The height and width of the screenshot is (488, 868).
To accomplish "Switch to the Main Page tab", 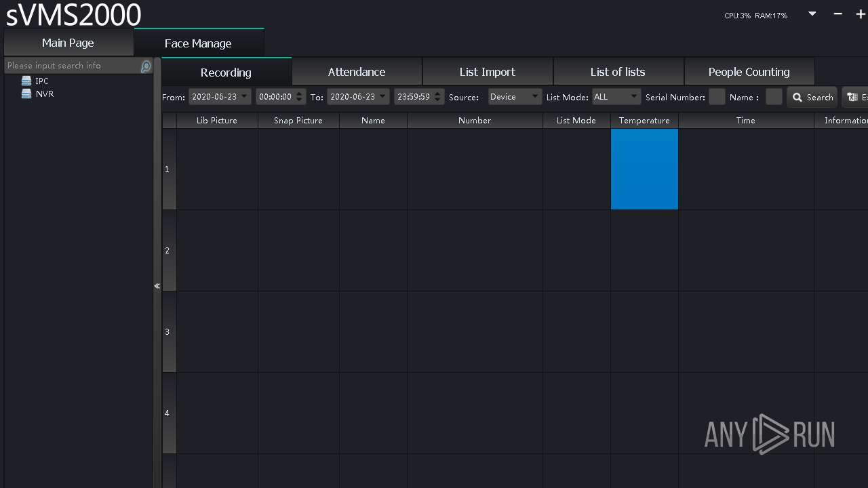I will coord(68,43).
